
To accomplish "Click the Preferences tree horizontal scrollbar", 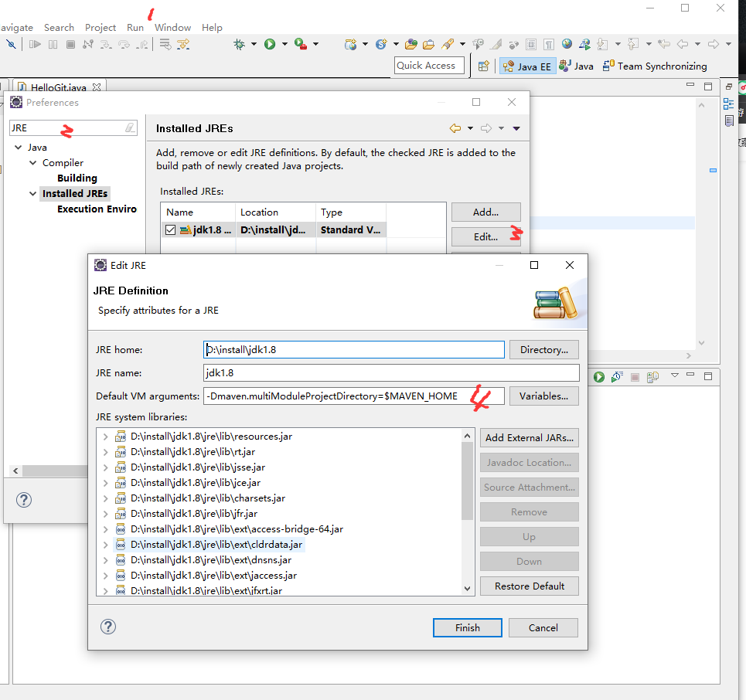I will 55,471.
